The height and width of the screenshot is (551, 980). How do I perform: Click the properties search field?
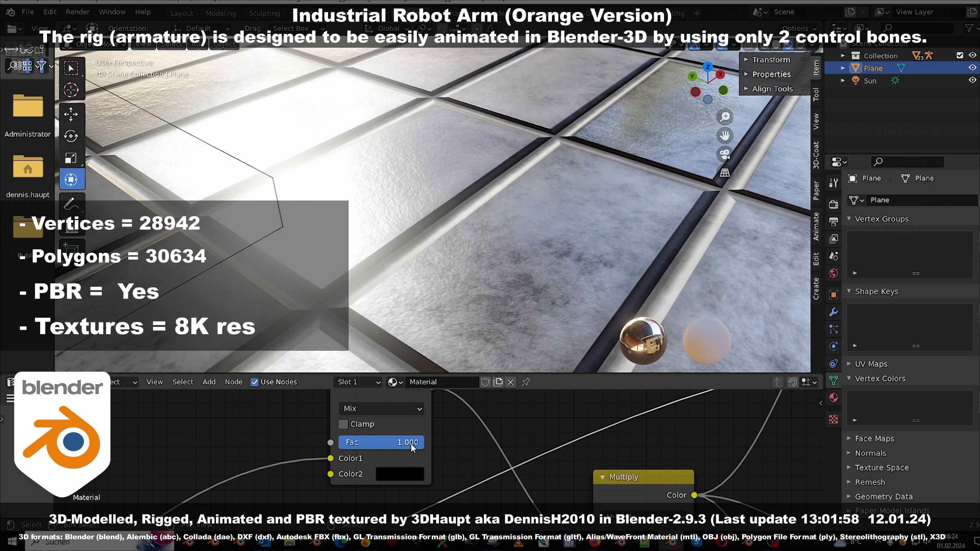point(907,162)
